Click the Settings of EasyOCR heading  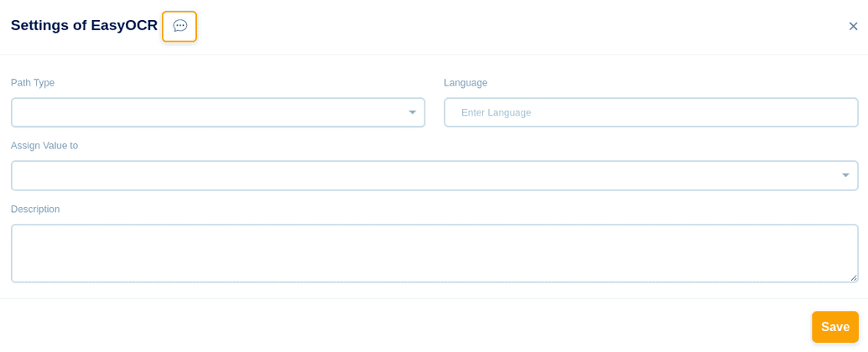(84, 25)
